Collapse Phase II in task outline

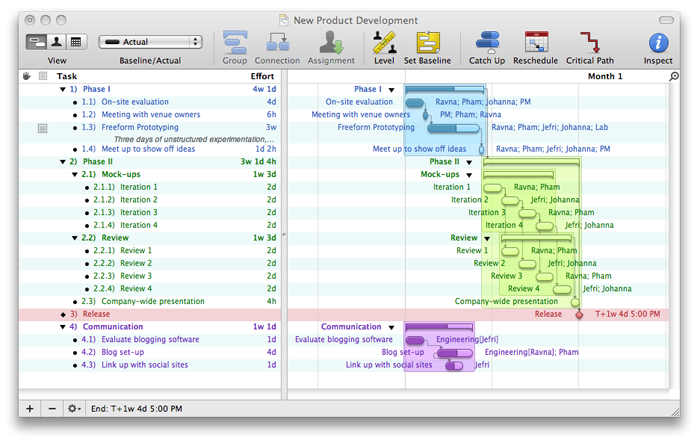point(63,162)
